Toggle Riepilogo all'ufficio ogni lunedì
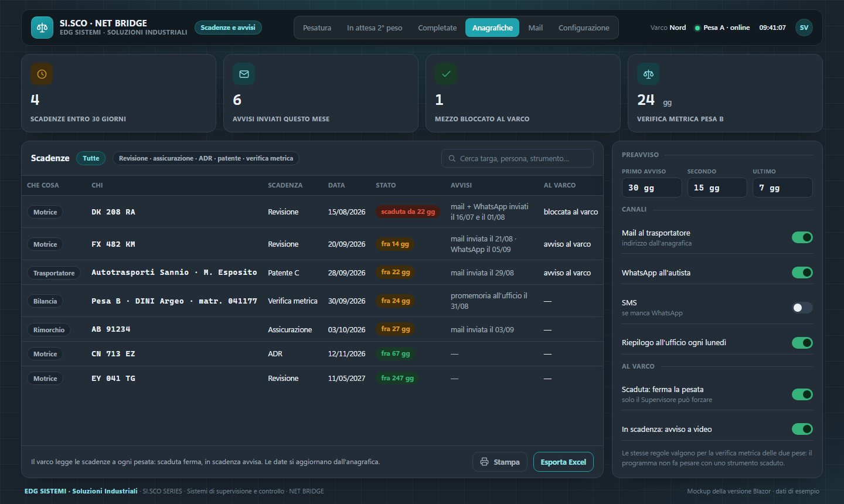Screen dimensions: 844x504 (802, 343)
